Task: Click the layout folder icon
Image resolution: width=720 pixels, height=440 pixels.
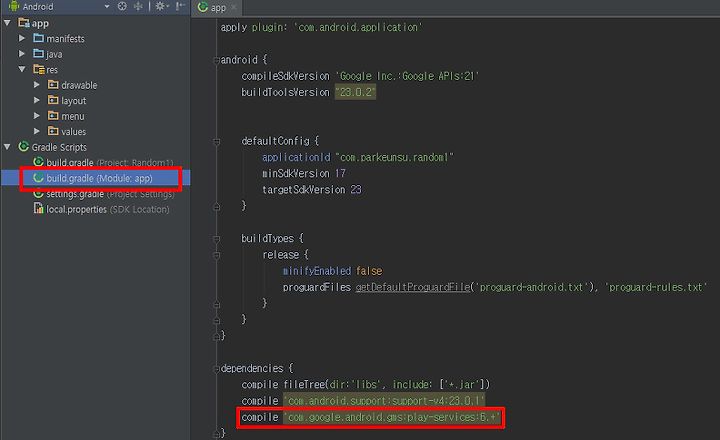Action: pos(53,100)
